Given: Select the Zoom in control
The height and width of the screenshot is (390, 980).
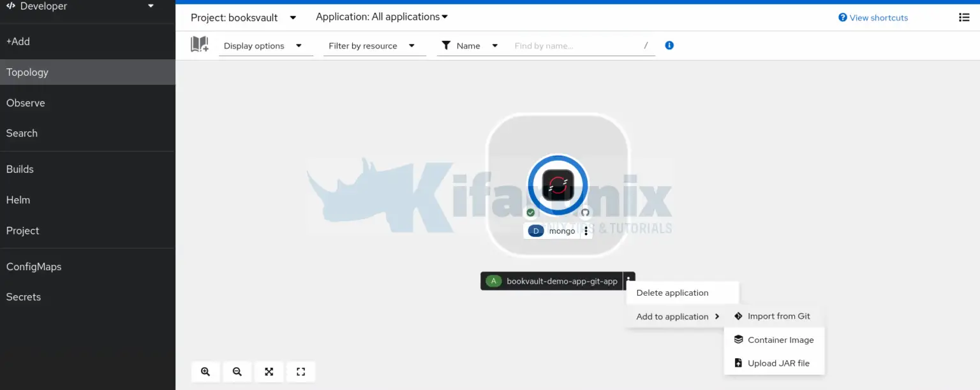Looking at the screenshot, I should click(205, 372).
